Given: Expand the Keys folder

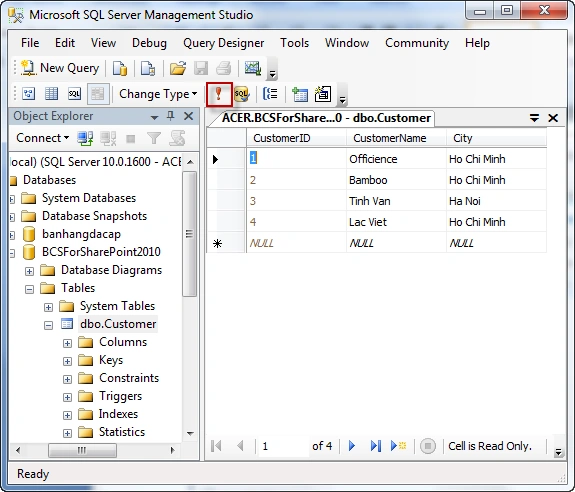Looking at the screenshot, I should 67,361.
